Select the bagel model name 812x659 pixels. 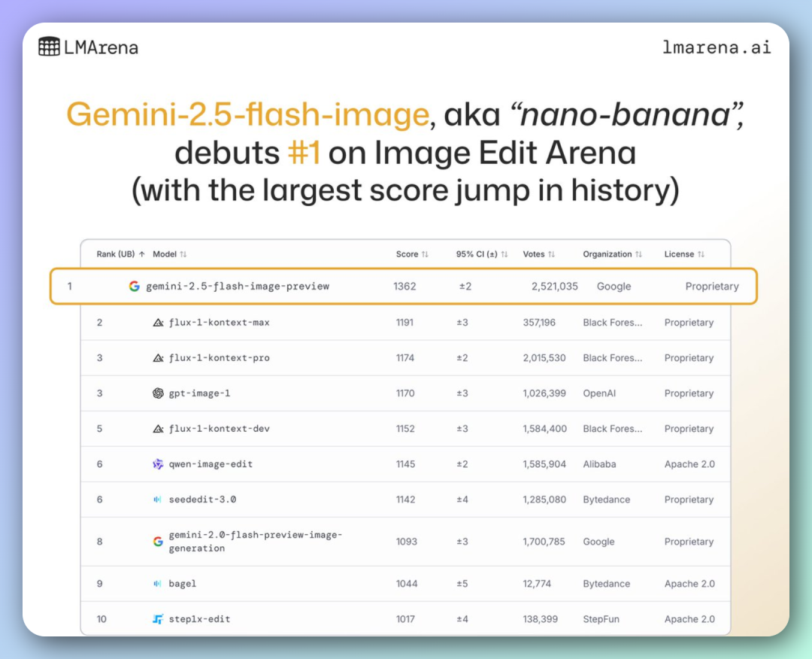click(182, 584)
